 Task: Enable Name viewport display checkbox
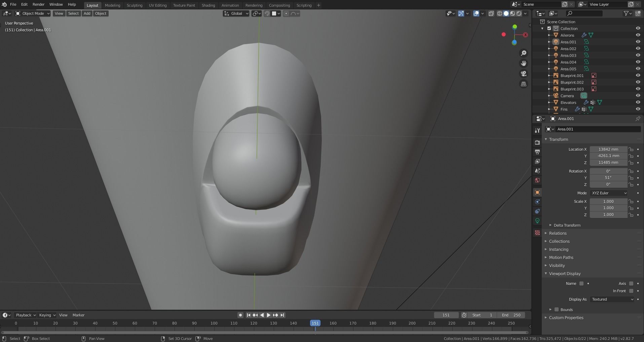tap(581, 283)
